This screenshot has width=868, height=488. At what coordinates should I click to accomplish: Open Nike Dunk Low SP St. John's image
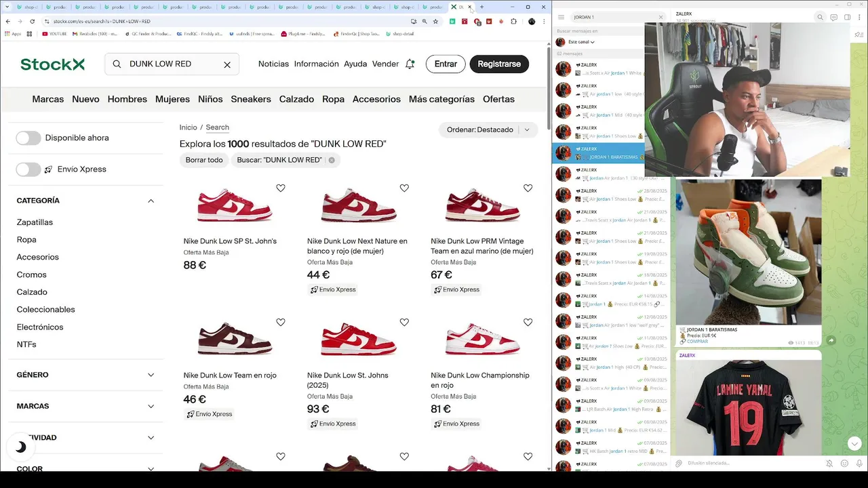point(235,205)
